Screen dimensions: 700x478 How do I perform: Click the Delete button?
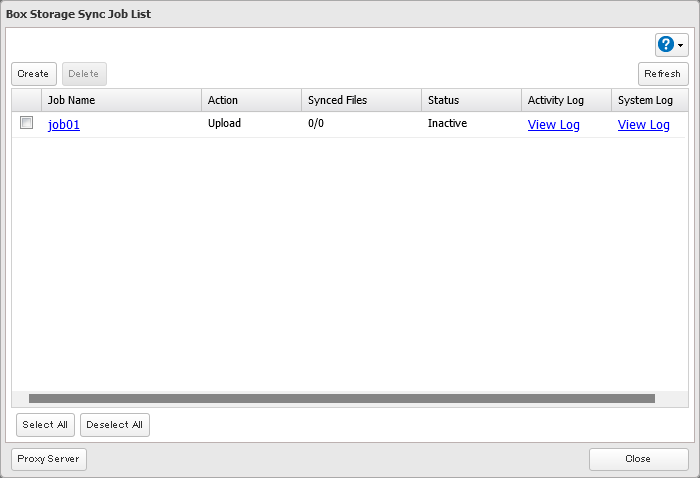pyautogui.click(x=84, y=74)
